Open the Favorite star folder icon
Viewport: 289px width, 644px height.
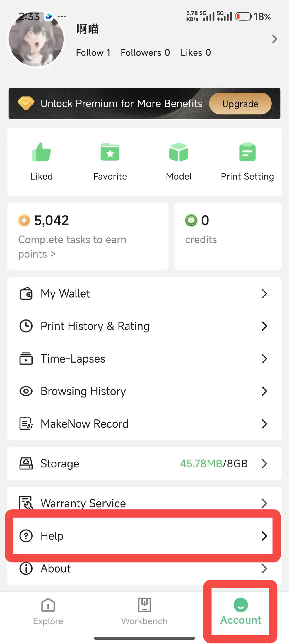coord(110,152)
